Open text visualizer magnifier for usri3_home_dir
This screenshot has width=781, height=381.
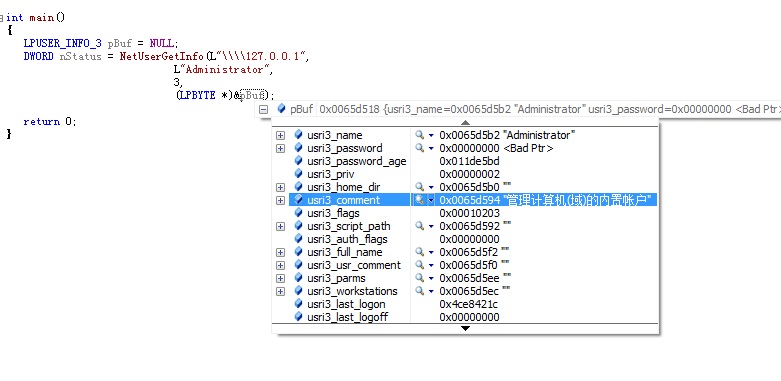pos(420,187)
